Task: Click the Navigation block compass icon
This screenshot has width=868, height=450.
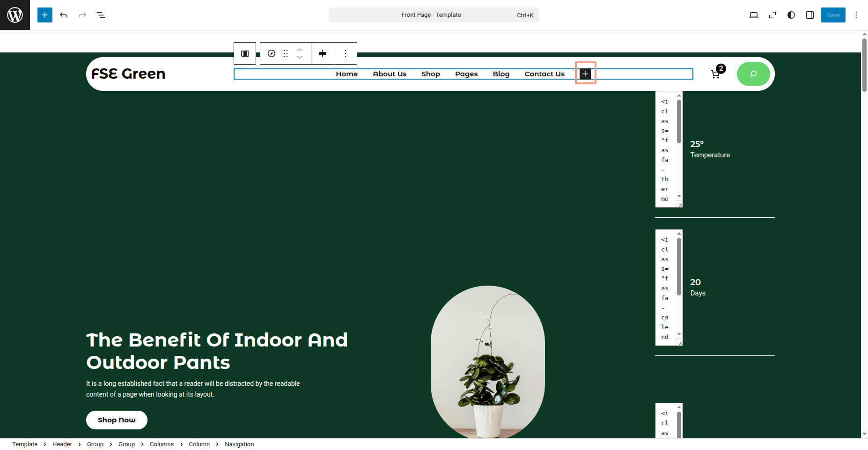Action: (x=272, y=53)
